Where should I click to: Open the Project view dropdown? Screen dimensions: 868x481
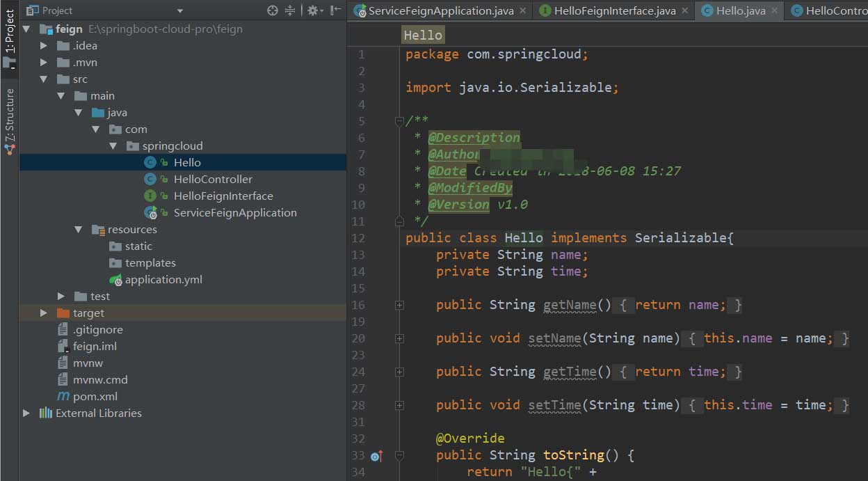[x=180, y=10]
